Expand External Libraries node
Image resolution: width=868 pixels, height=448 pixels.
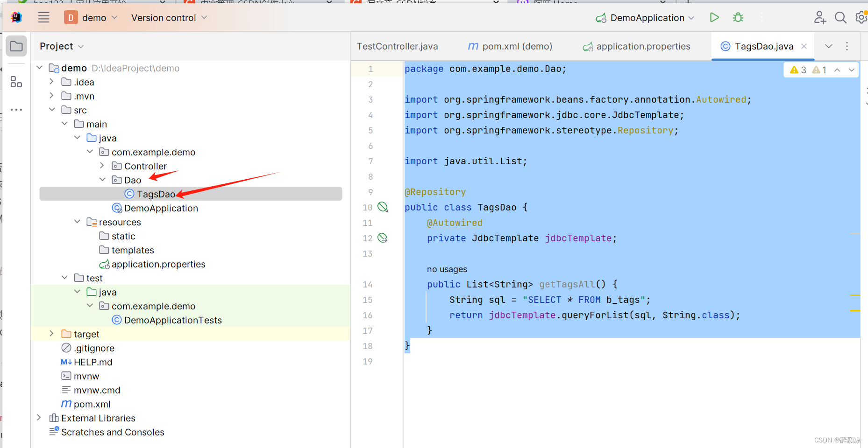(x=39, y=418)
